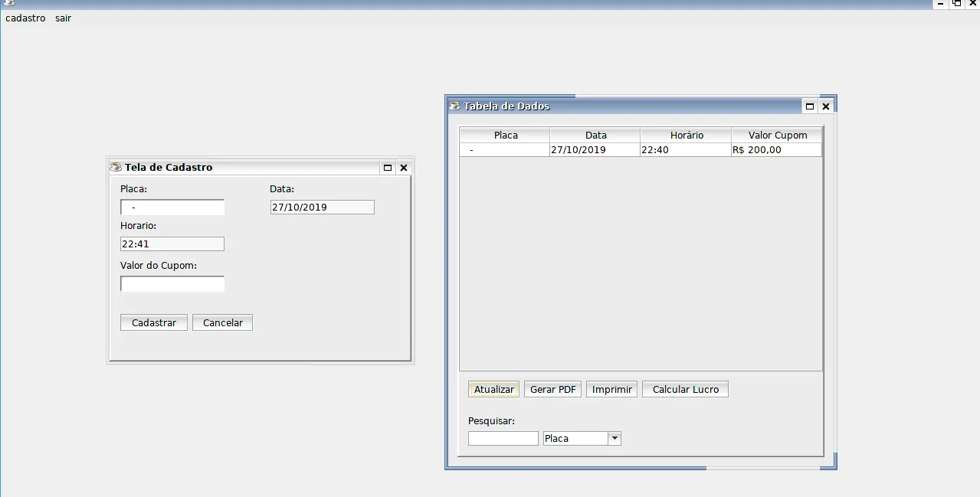Select the Placa cell showing a dash
The image size is (980, 497).
point(505,150)
